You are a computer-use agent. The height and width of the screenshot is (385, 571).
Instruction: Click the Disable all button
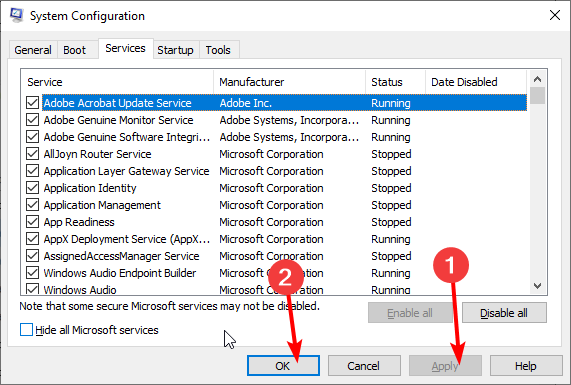[x=504, y=313]
